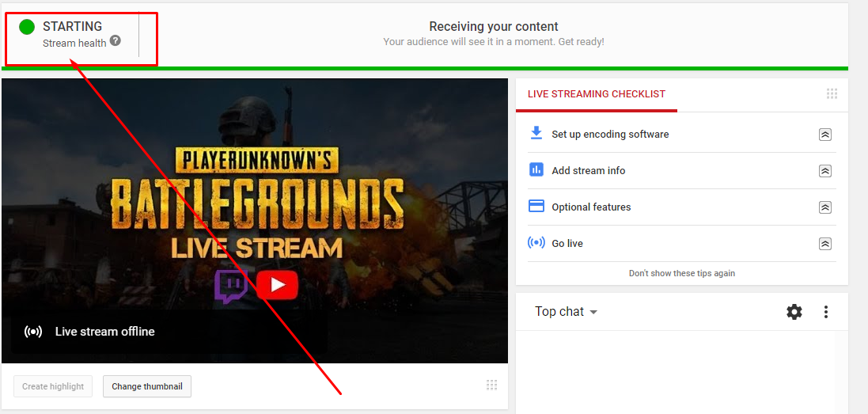This screenshot has width=868, height=414.
Task: Click the Live stream offline text
Action: tap(104, 332)
